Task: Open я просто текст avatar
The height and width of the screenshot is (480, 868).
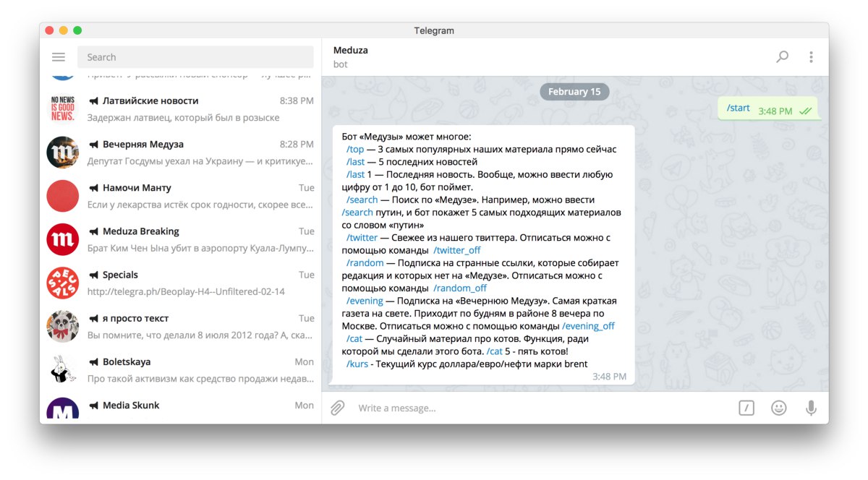Action: [x=63, y=326]
